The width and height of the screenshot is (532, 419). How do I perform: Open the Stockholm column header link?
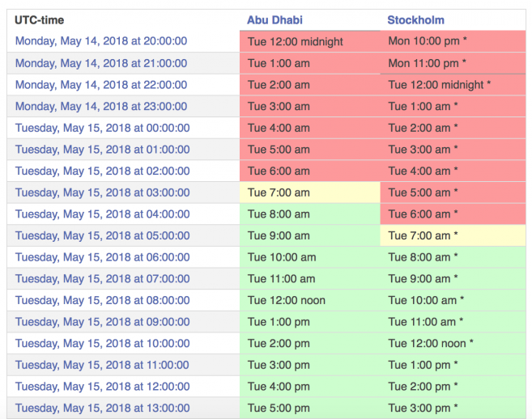tap(415, 20)
